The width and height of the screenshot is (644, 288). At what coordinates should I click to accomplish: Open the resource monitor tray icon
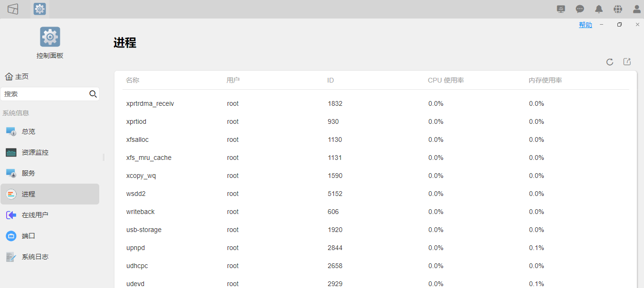(561, 9)
